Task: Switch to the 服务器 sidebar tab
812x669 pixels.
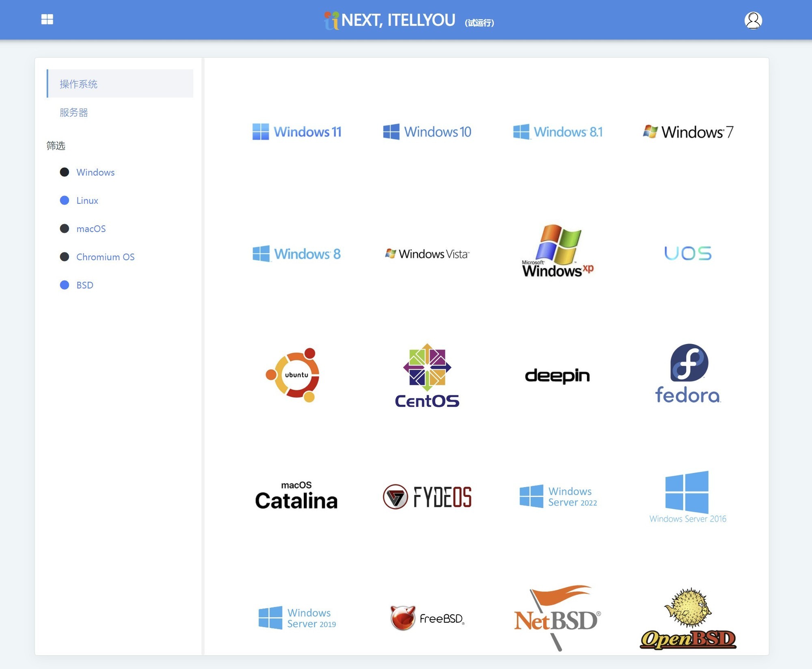Action: coord(120,112)
